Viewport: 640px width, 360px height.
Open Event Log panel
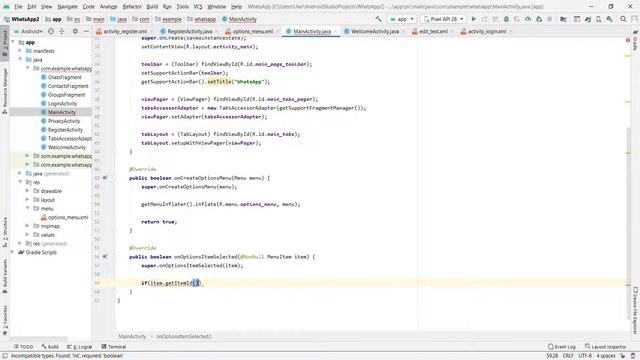pos(562,347)
